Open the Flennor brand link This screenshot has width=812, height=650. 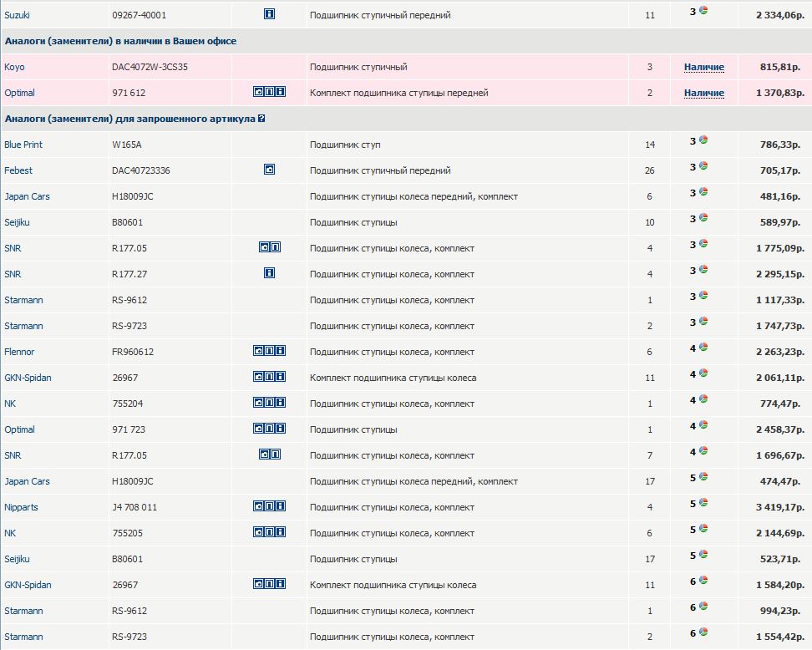(19, 352)
